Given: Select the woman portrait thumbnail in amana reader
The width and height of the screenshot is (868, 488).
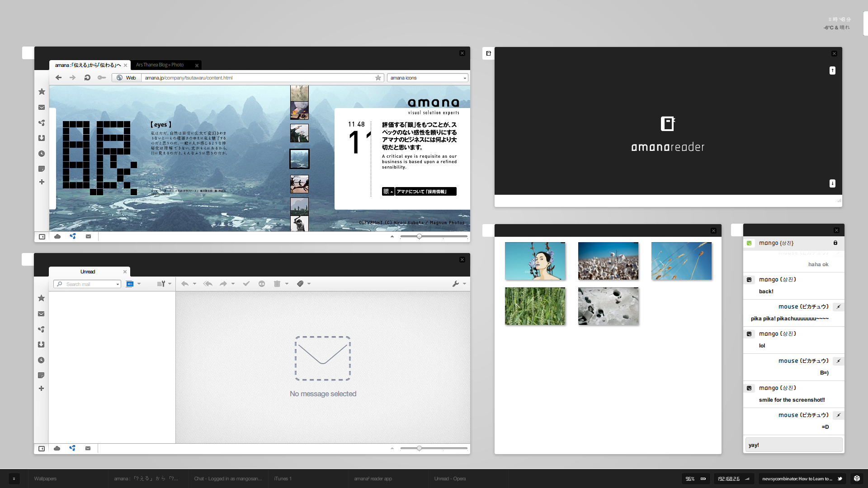Looking at the screenshot, I should coord(534,260).
